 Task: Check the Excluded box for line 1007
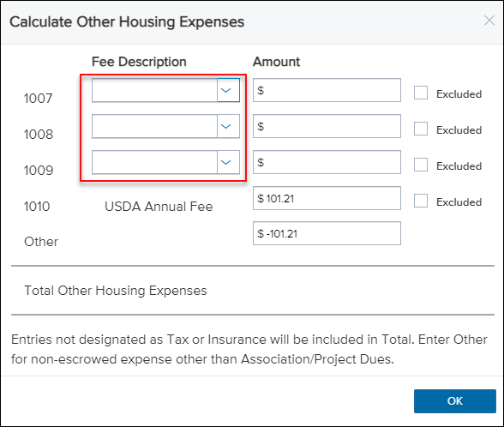coord(421,93)
